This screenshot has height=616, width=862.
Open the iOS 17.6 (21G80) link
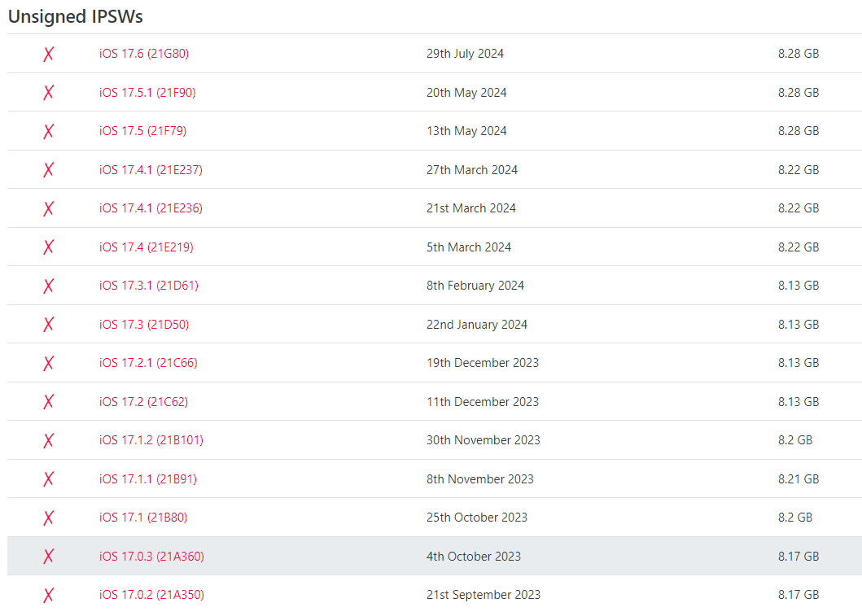[x=144, y=54]
